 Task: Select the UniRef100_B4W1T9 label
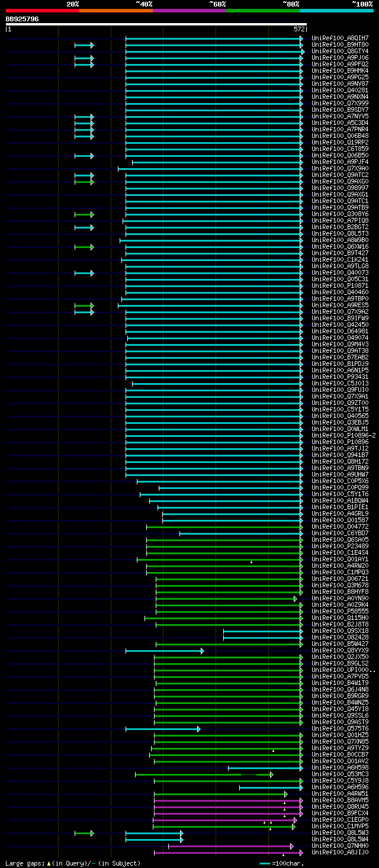pyautogui.click(x=340, y=683)
